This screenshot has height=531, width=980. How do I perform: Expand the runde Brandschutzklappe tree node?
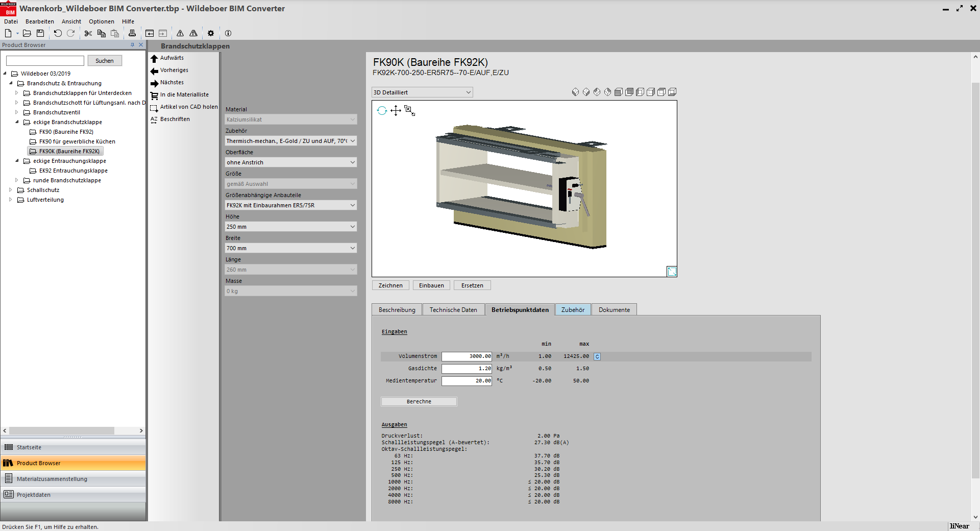(17, 180)
